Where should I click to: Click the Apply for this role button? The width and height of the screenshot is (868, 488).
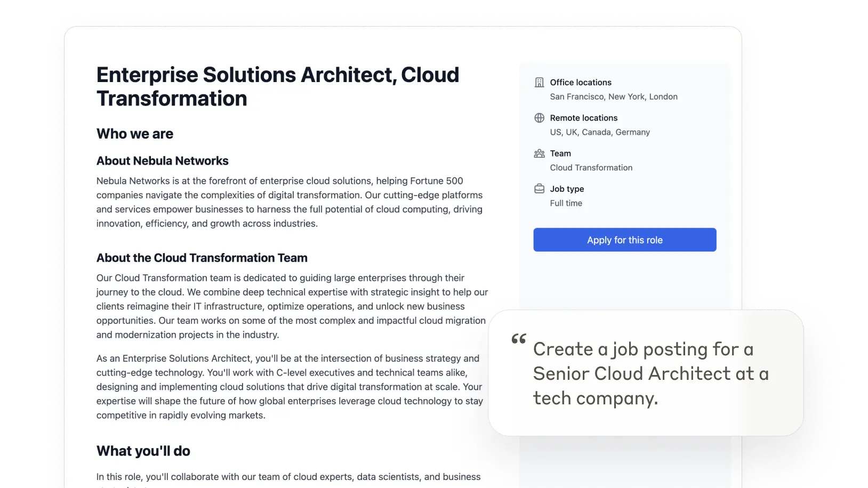click(x=625, y=240)
